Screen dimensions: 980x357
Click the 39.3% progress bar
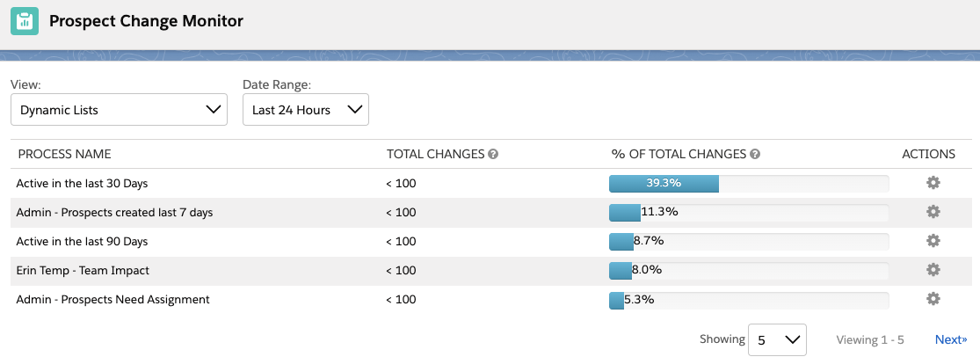click(749, 183)
